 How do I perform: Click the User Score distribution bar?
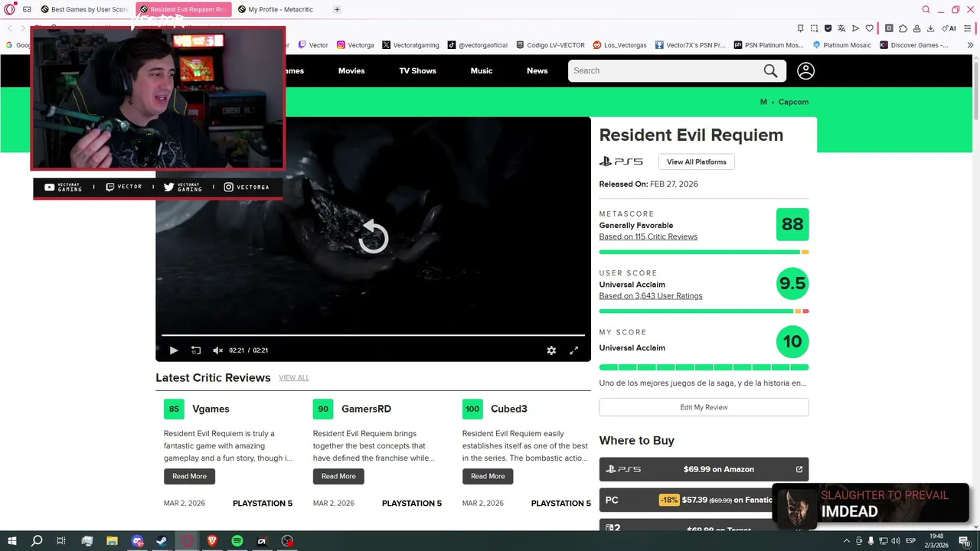click(704, 311)
